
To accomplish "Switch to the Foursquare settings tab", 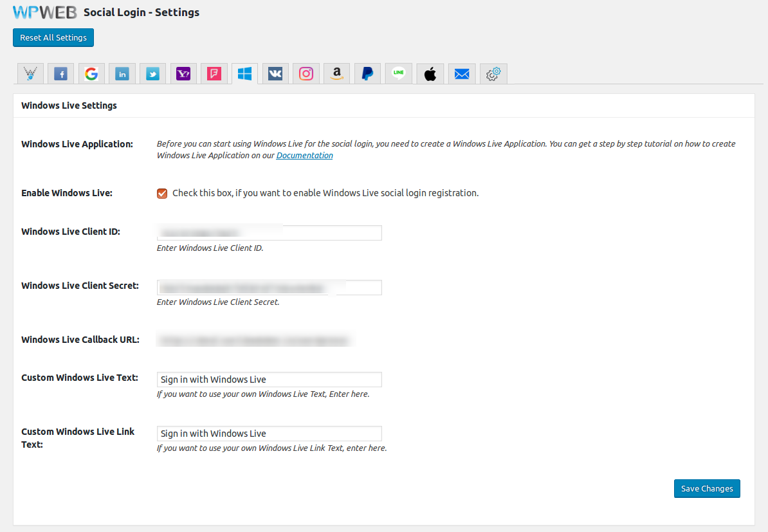I will (x=214, y=74).
